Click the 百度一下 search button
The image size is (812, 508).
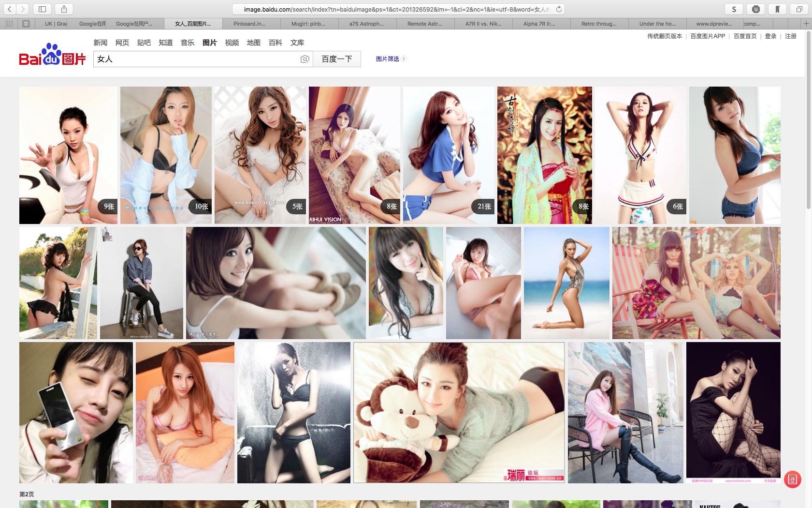pos(337,59)
